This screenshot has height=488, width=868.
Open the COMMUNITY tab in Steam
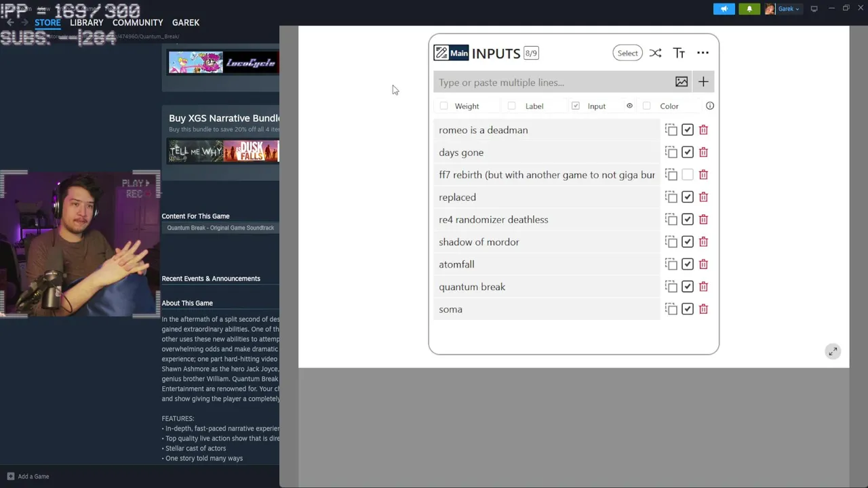(x=138, y=22)
